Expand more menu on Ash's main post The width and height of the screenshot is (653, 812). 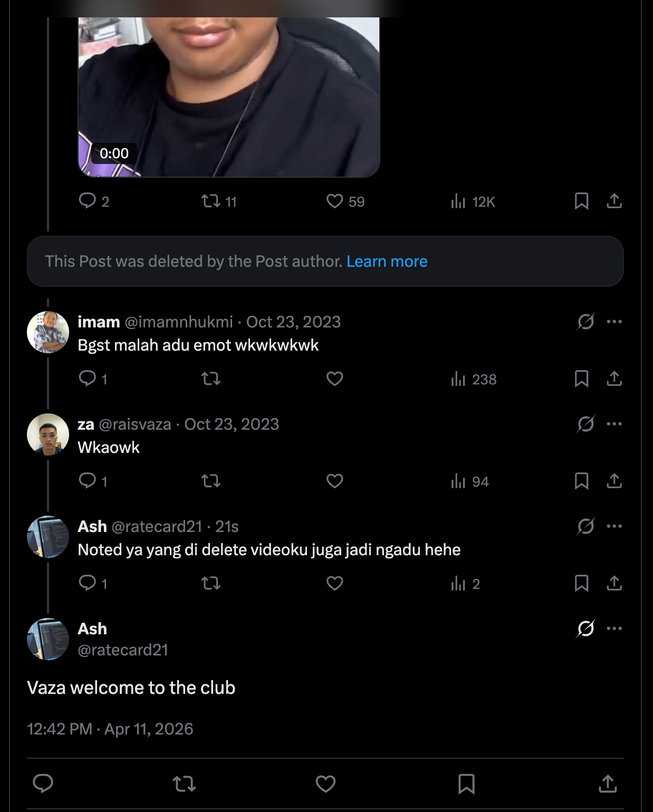614,629
